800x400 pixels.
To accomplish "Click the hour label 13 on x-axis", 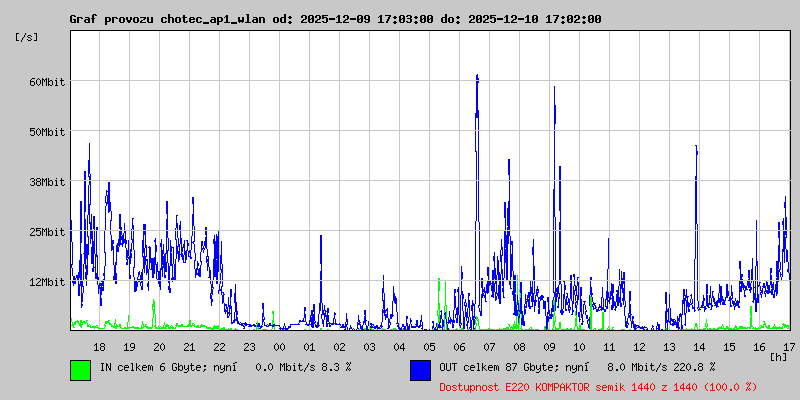I will coord(669,347).
